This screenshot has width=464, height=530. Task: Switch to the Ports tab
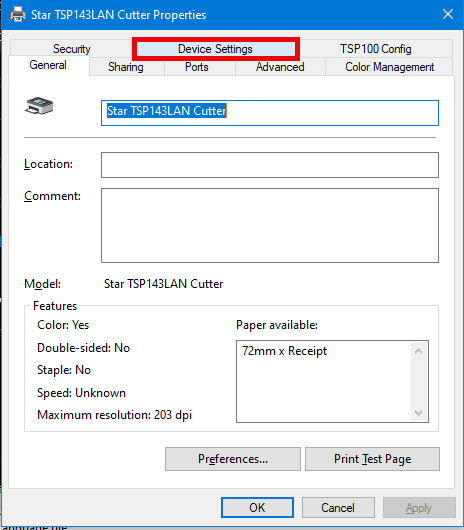click(197, 67)
